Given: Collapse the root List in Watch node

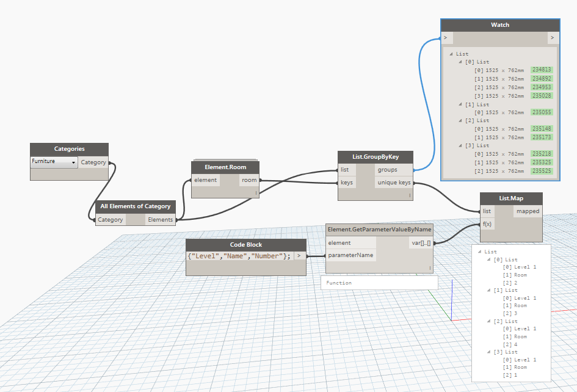Looking at the screenshot, I should pyautogui.click(x=451, y=54).
